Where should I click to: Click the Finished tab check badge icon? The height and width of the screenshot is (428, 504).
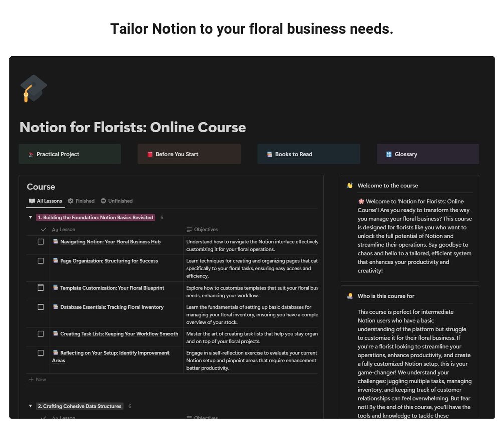click(x=70, y=201)
